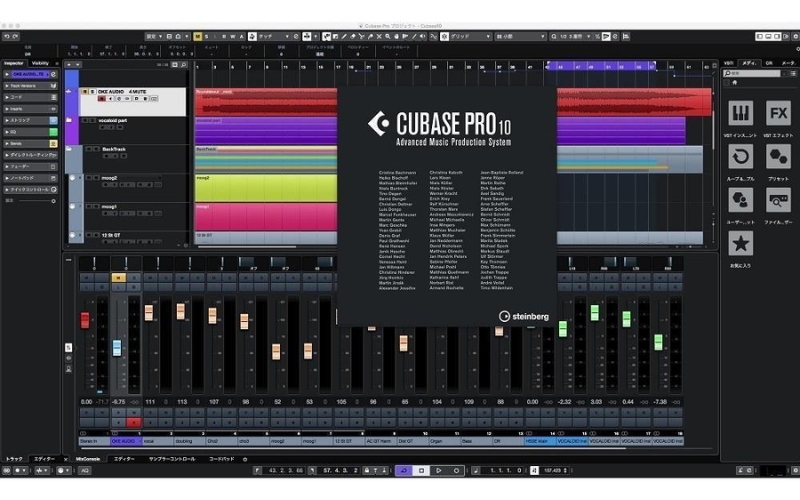Open Favorites star tile

(740, 243)
